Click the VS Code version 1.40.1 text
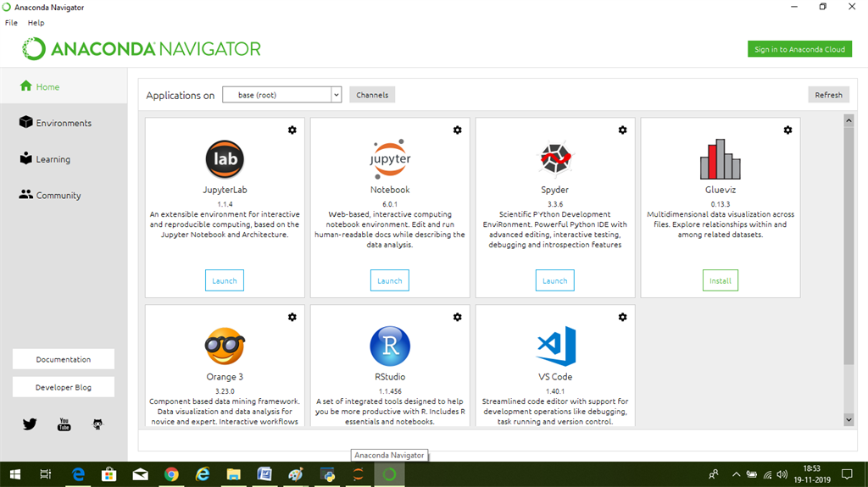Image resolution: width=868 pixels, height=487 pixels. point(555,391)
